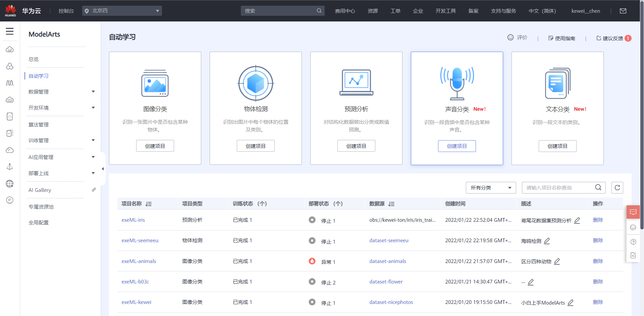Expand the 训练管理 menu
The height and width of the screenshot is (316, 644).
click(x=93, y=140)
